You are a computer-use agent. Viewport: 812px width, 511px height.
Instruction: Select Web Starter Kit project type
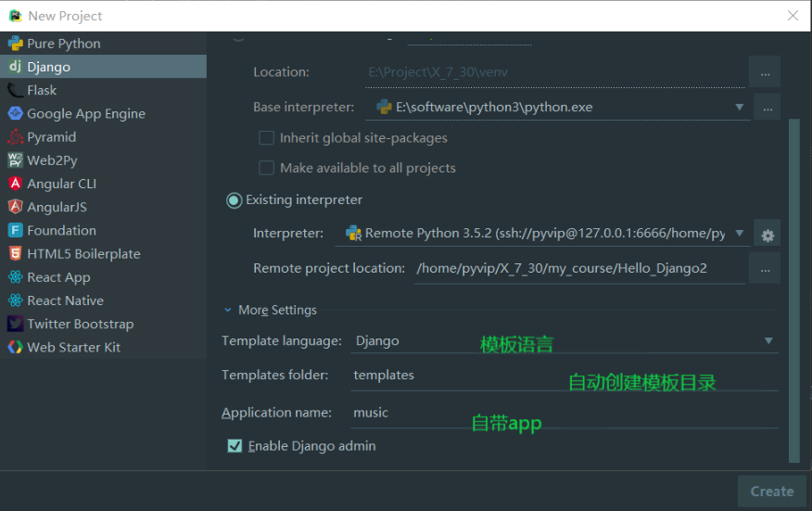tap(104, 347)
